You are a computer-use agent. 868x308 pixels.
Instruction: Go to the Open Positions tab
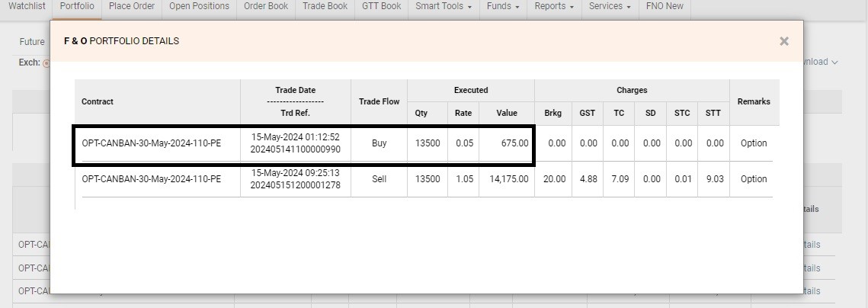click(199, 6)
